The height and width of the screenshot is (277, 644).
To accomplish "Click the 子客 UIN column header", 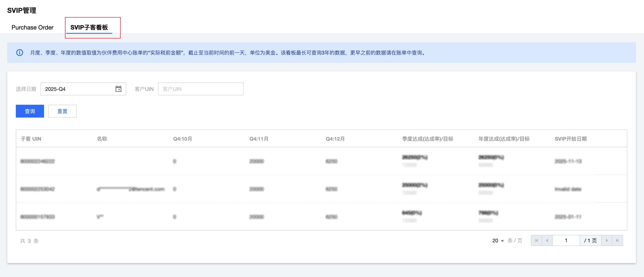I will [x=31, y=139].
